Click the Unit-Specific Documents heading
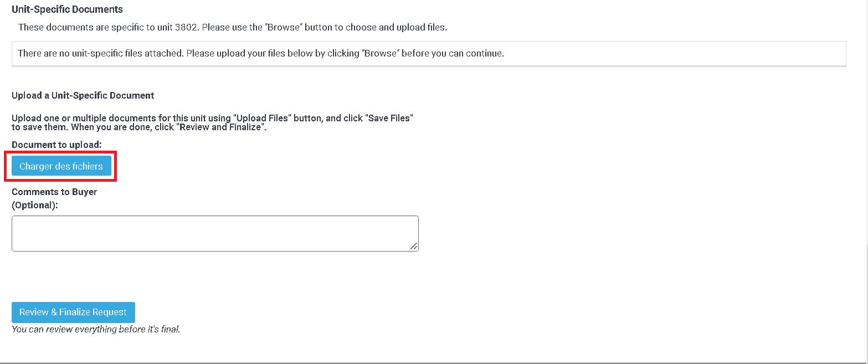Viewport: 868px width, 364px height. (x=68, y=9)
